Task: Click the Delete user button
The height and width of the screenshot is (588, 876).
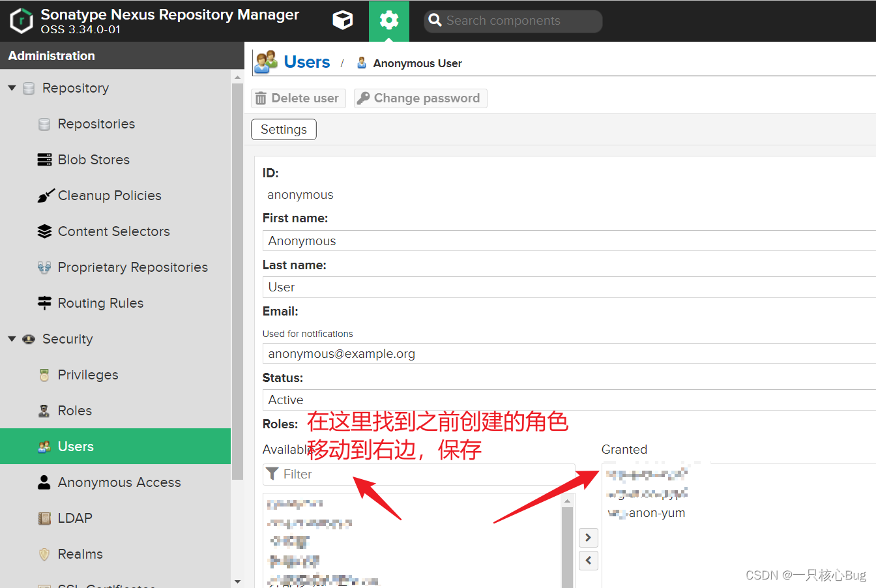Action: click(x=299, y=98)
